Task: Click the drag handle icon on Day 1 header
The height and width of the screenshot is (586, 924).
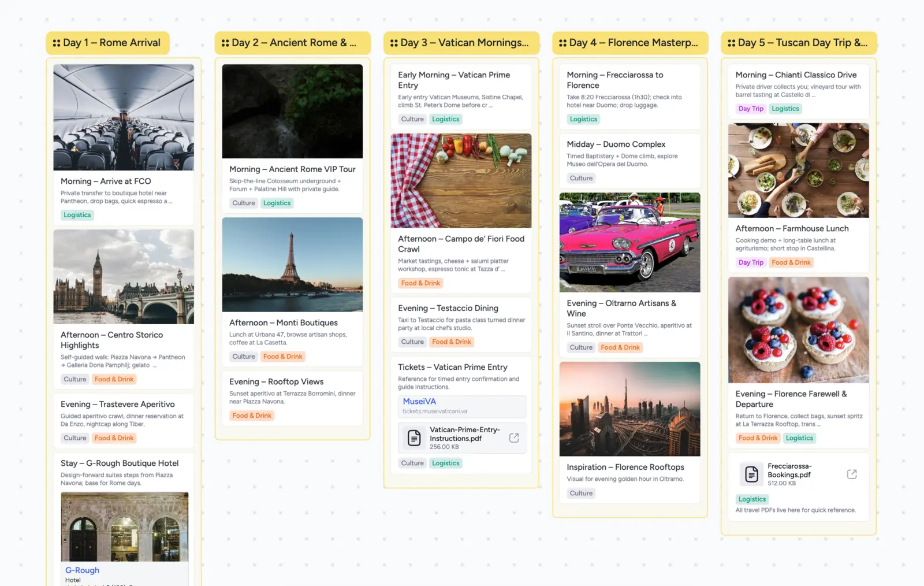Action: coord(56,42)
